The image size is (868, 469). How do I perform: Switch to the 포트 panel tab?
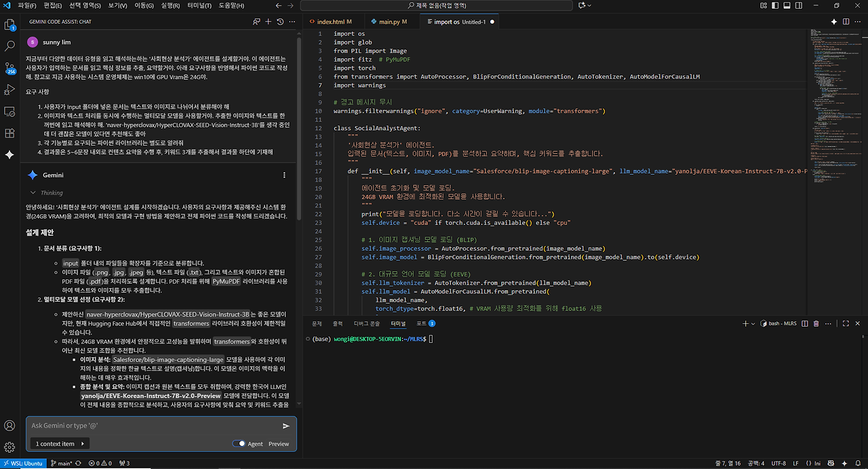(426, 324)
